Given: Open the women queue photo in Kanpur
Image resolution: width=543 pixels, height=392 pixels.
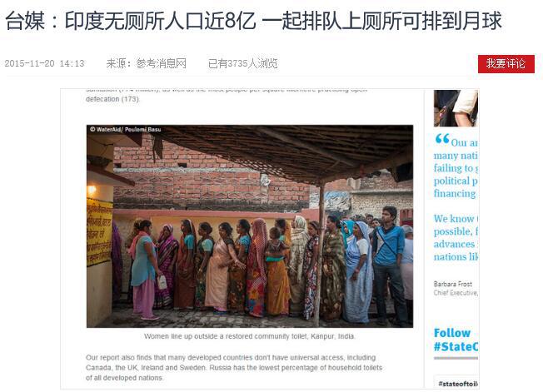Looking at the screenshot, I should click(x=250, y=226).
